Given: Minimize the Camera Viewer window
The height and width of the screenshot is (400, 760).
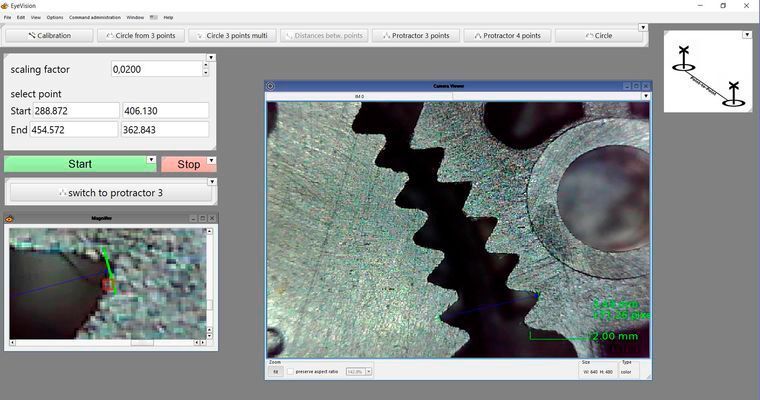Looking at the screenshot, I should (627, 86).
